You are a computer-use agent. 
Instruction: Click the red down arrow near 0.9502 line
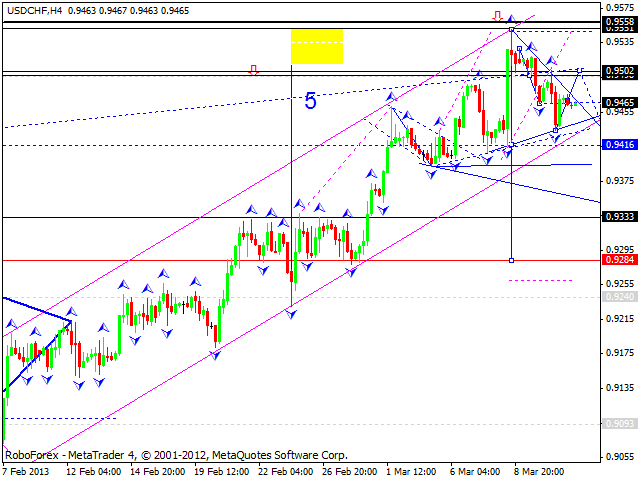click(253, 69)
